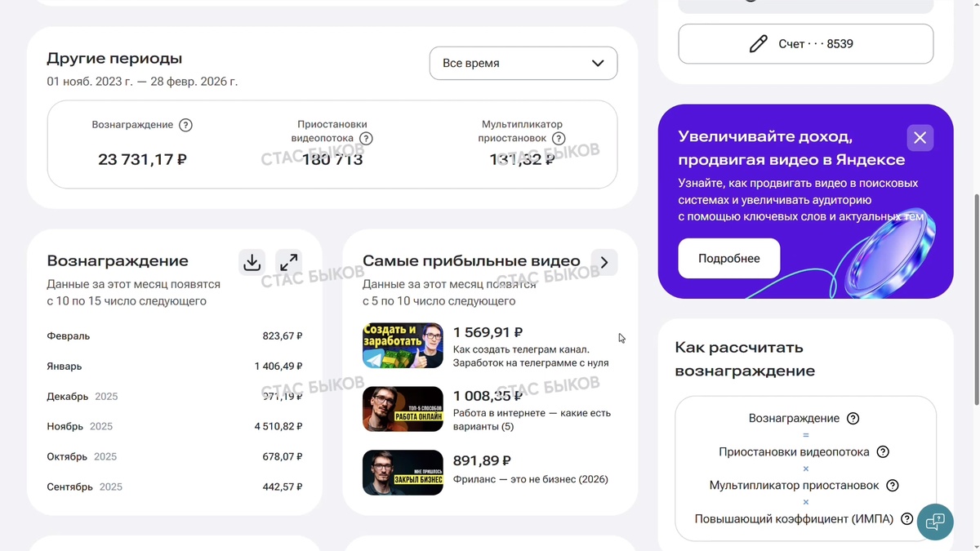Expand Самые прибыльные видео with the arrow
980x551 pixels.
point(604,262)
